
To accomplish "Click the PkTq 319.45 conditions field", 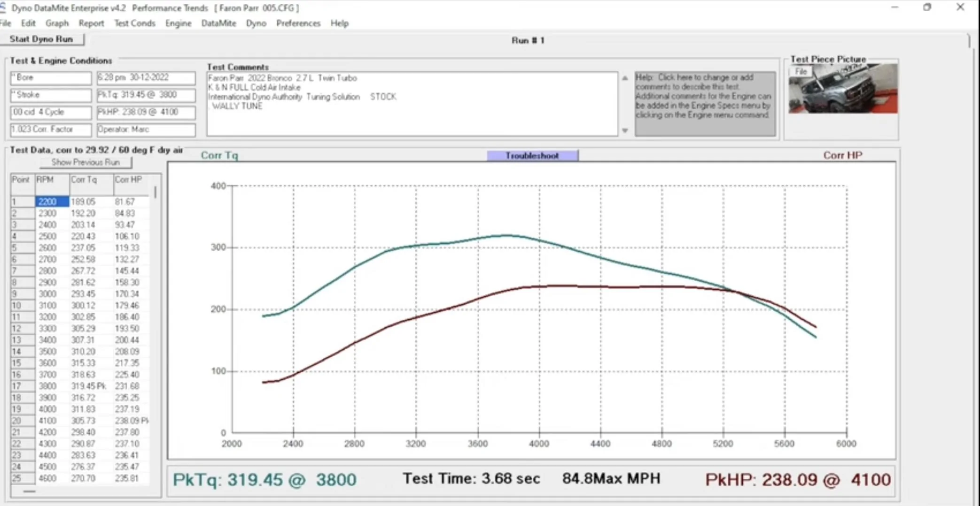I will click(x=146, y=95).
